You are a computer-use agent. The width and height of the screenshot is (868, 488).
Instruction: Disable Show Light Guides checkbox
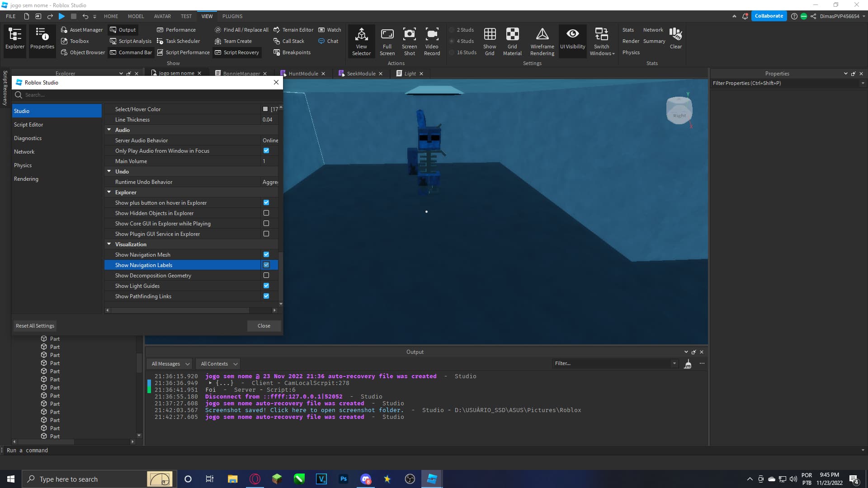coord(266,286)
